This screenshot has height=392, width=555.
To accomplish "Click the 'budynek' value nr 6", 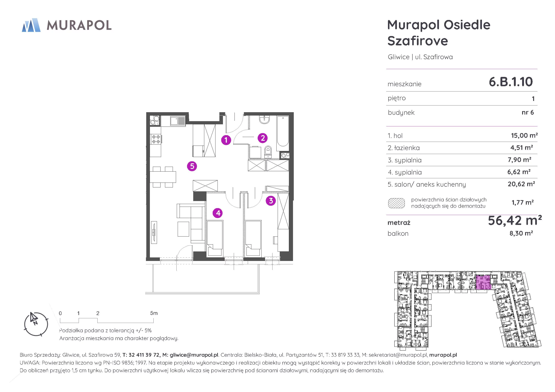I will tap(528, 112).
